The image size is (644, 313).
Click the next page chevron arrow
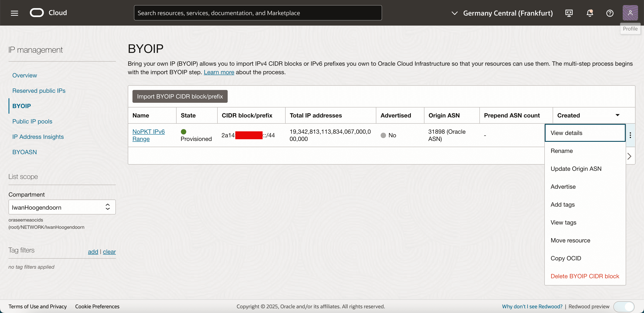(x=629, y=156)
